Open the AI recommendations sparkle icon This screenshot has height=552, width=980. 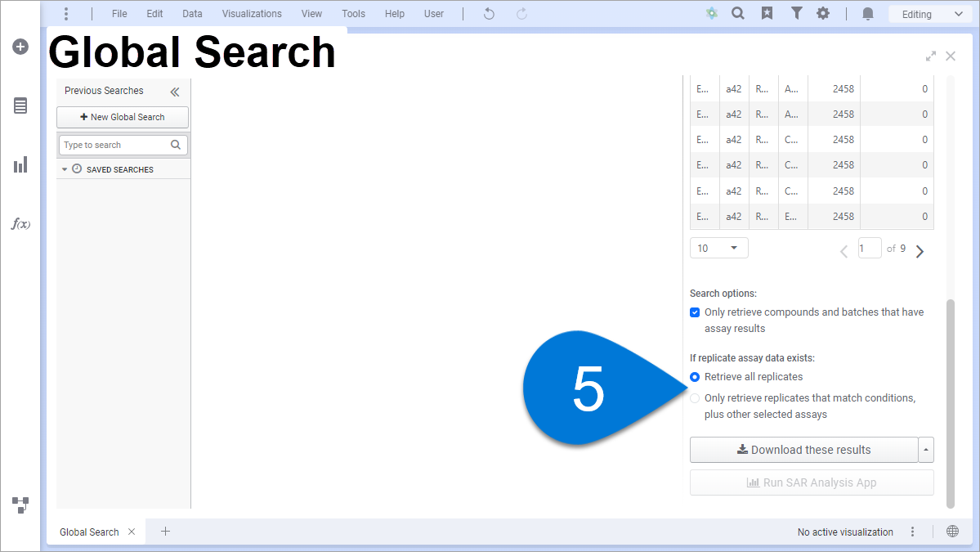click(x=711, y=13)
